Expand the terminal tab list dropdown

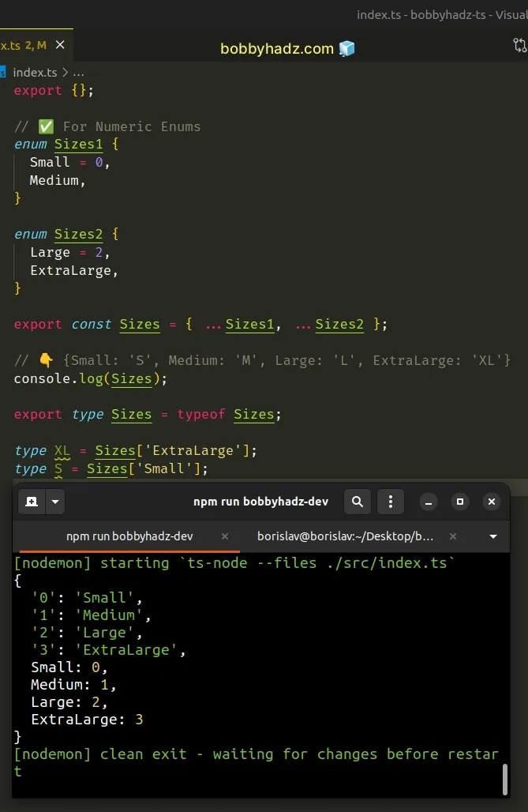(493, 536)
